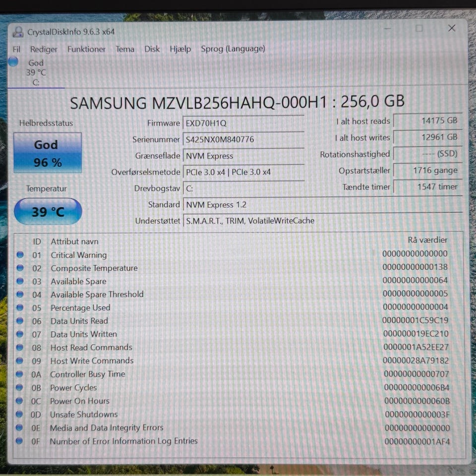Screen dimensions: 476x476
Task: Click the status dot for Percentage Used
Action: tap(20, 307)
